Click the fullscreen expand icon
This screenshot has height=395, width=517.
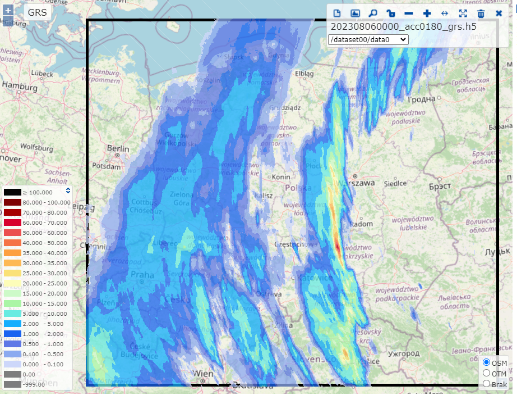[463, 13]
